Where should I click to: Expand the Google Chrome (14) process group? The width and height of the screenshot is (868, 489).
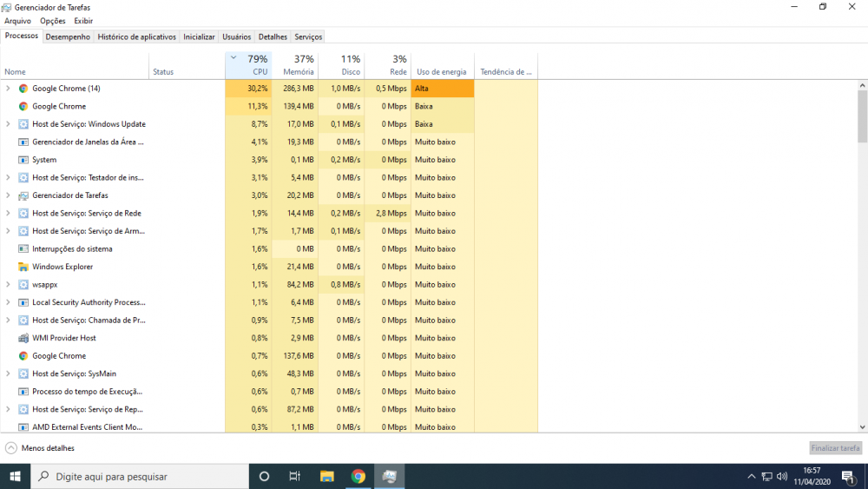coord(8,89)
